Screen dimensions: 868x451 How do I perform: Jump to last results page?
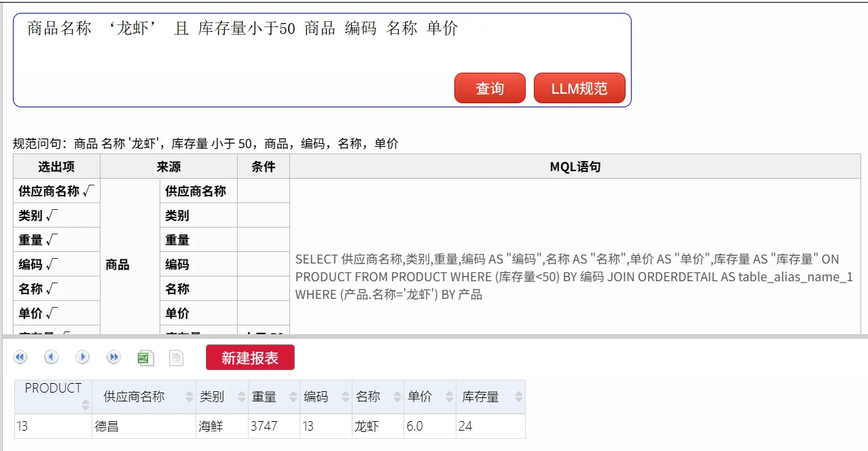coord(113,357)
